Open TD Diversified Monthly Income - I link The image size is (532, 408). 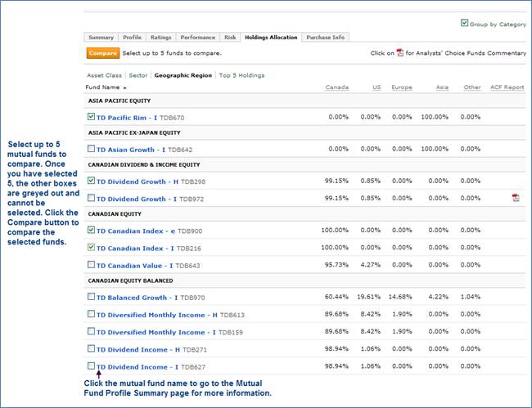click(156, 332)
